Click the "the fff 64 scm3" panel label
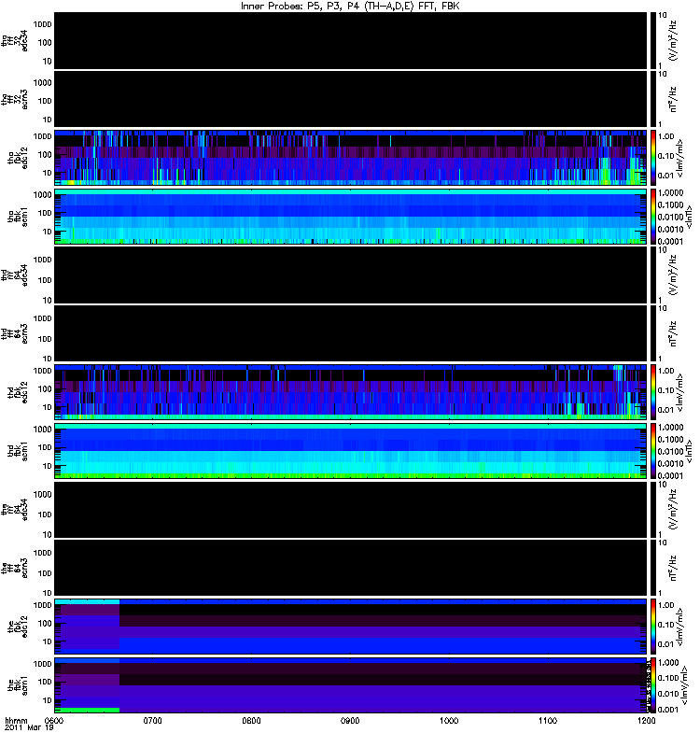 (14, 569)
